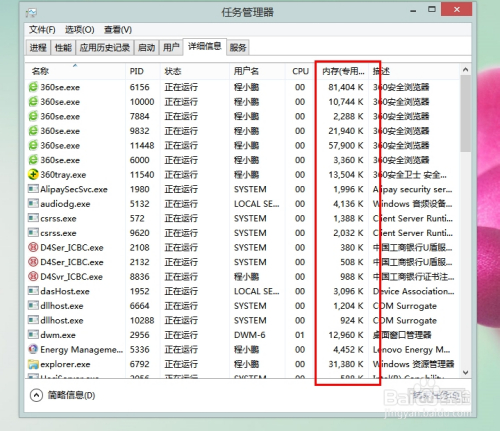Click the AlipaySecSvc.exe process icon
Viewport: 500px width, 431px height.
33,189
